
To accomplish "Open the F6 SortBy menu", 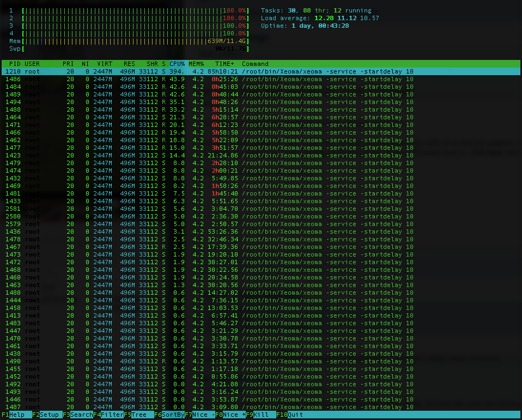I will click(169, 415).
